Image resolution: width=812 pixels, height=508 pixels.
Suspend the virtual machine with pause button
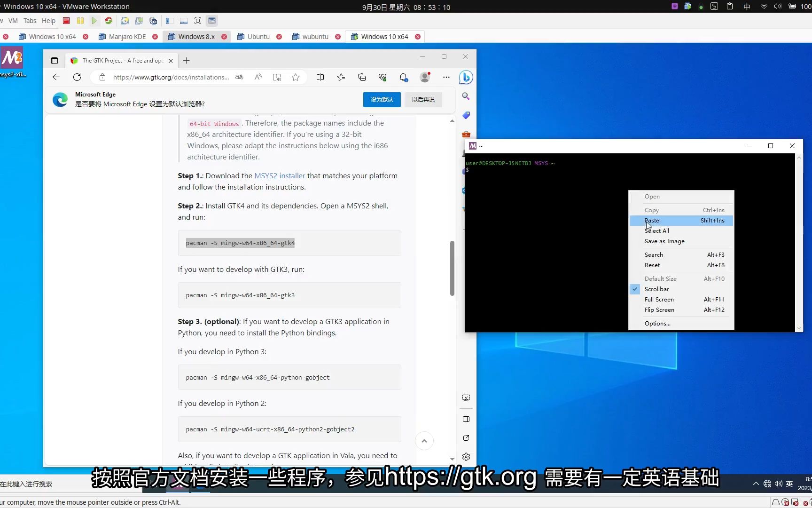80,21
